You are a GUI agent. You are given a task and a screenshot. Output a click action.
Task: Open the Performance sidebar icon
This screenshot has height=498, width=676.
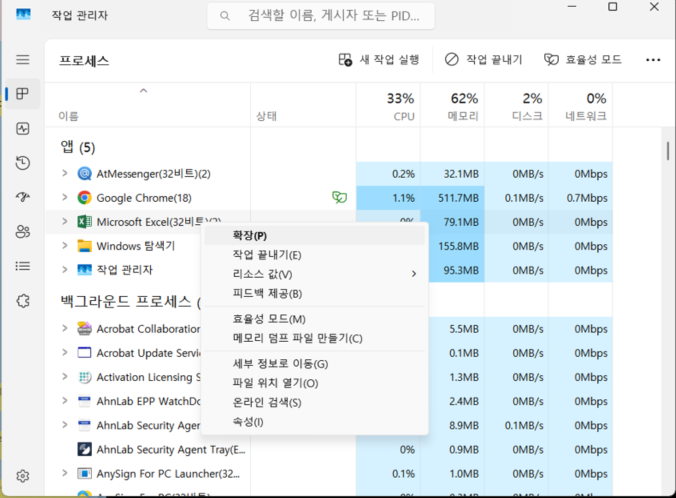tap(23, 128)
